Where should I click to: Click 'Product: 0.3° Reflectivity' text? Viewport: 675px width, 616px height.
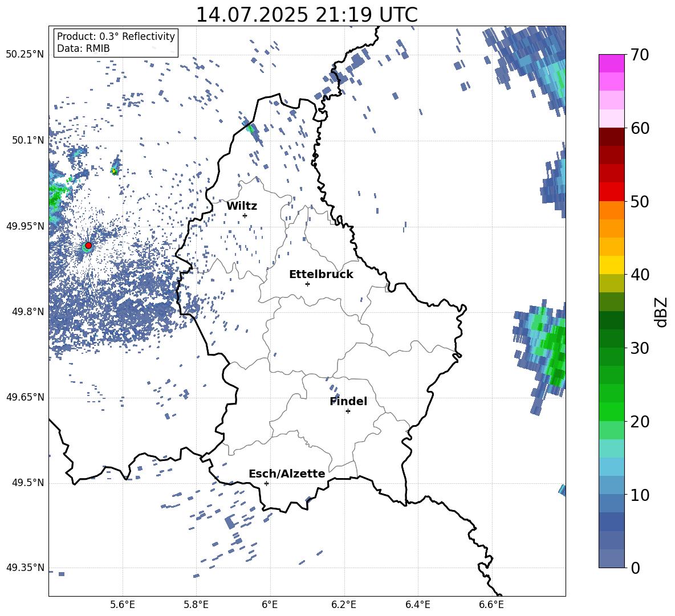[116, 36]
